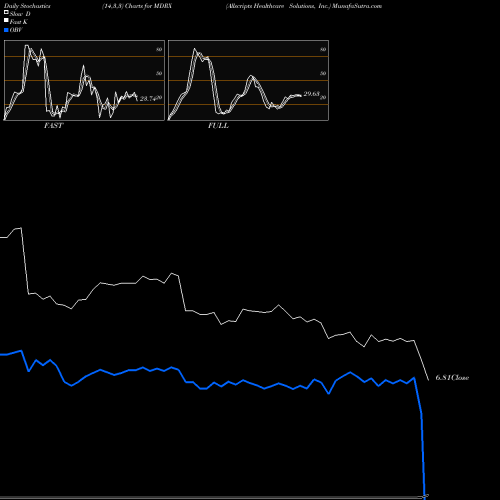Click the 23.74 value in the FAST chart
The height and width of the screenshot is (500, 500).
(x=148, y=99)
